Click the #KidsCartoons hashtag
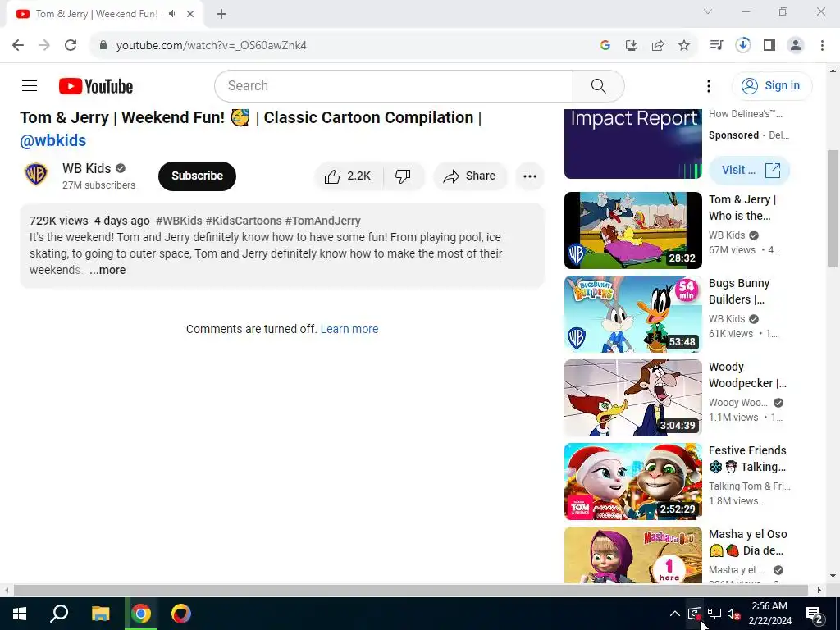 (244, 221)
